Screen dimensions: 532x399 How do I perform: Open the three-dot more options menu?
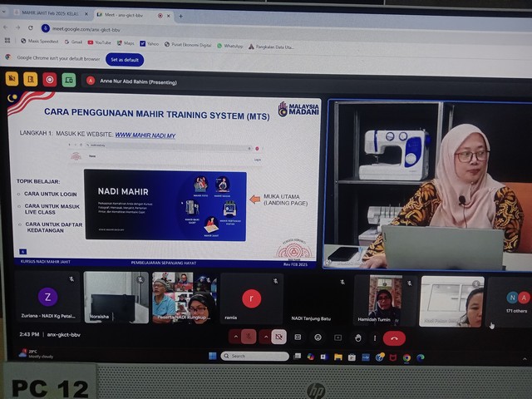pyautogui.click(x=374, y=337)
